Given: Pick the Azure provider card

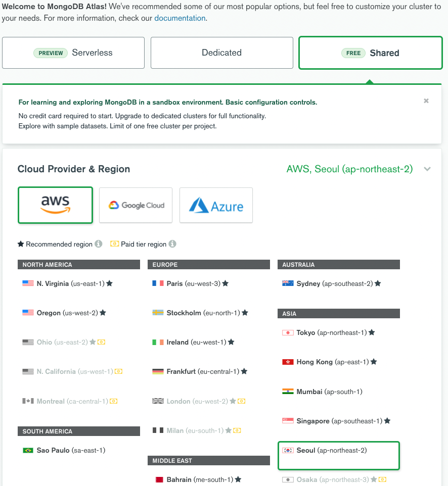Looking at the screenshot, I should click(x=216, y=205).
